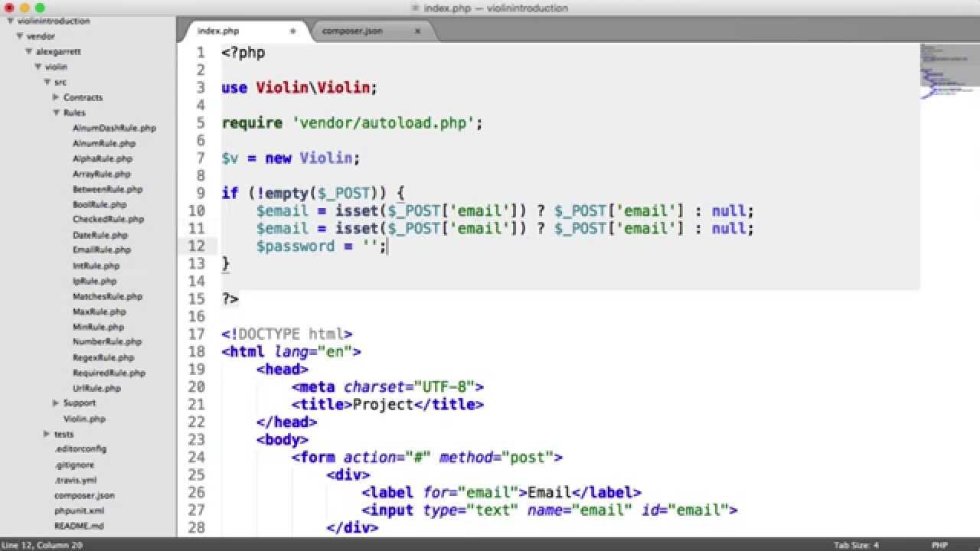This screenshot has width=980, height=551.
Task: Click the if (!empty($_POST)) line
Action: [313, 193]
